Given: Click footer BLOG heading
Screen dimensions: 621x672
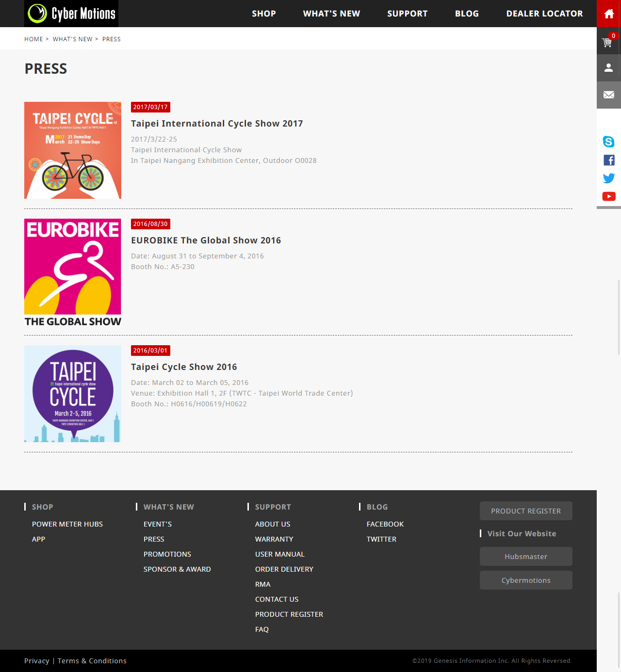Looking at the screenshot, I should click(377, 507).
